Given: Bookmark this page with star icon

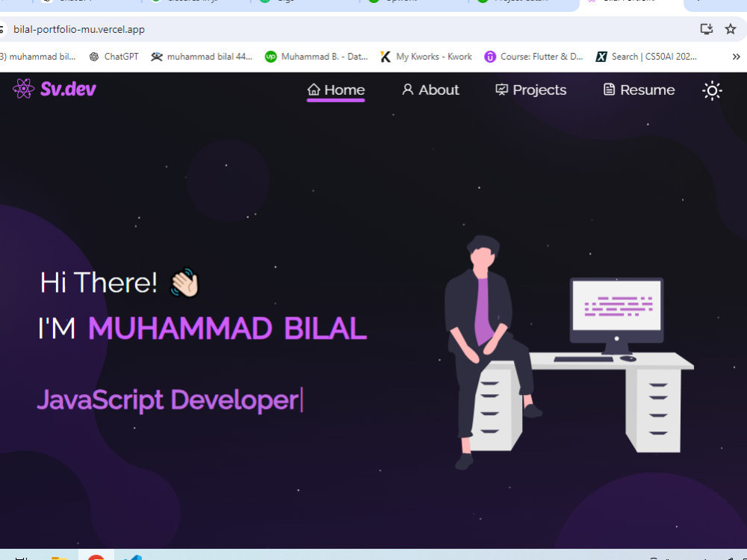Looking at the screenshot, I should (731, 29).
